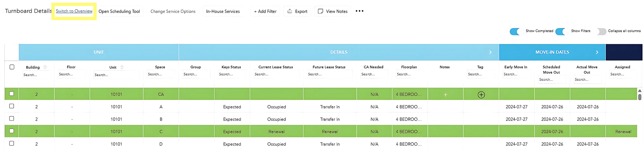
Task: Click the Export upload icon
Action: point(290,11)
